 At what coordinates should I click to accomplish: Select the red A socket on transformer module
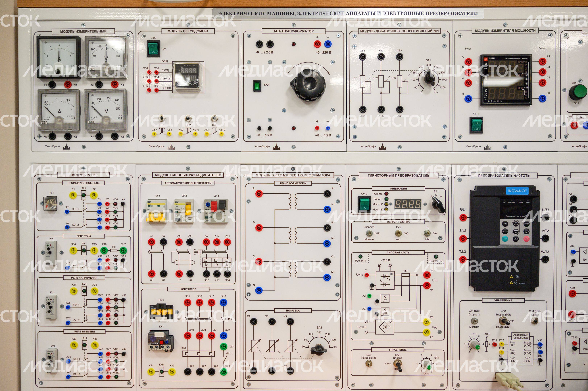coord(259,194)
